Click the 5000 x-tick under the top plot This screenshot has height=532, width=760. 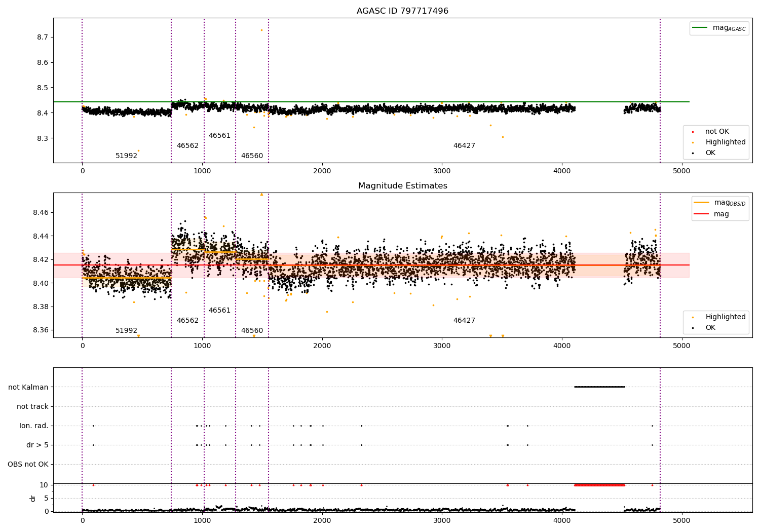pyautogui.click(x=681, y=171)
